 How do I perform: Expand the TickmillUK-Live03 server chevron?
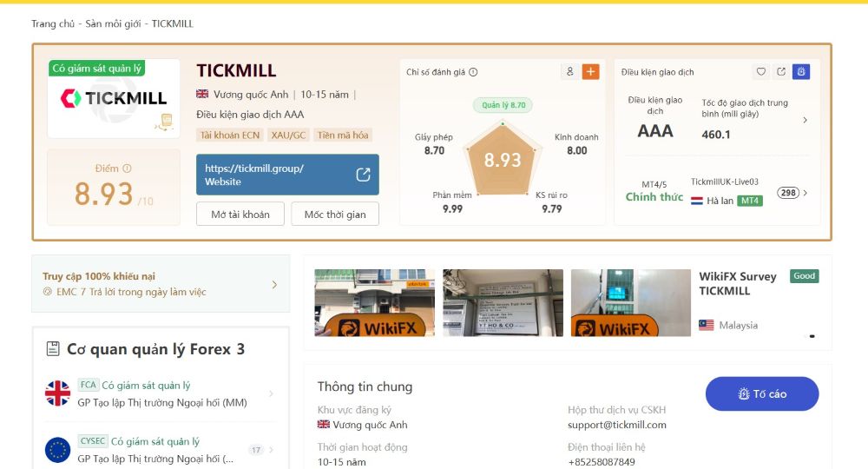805,193
